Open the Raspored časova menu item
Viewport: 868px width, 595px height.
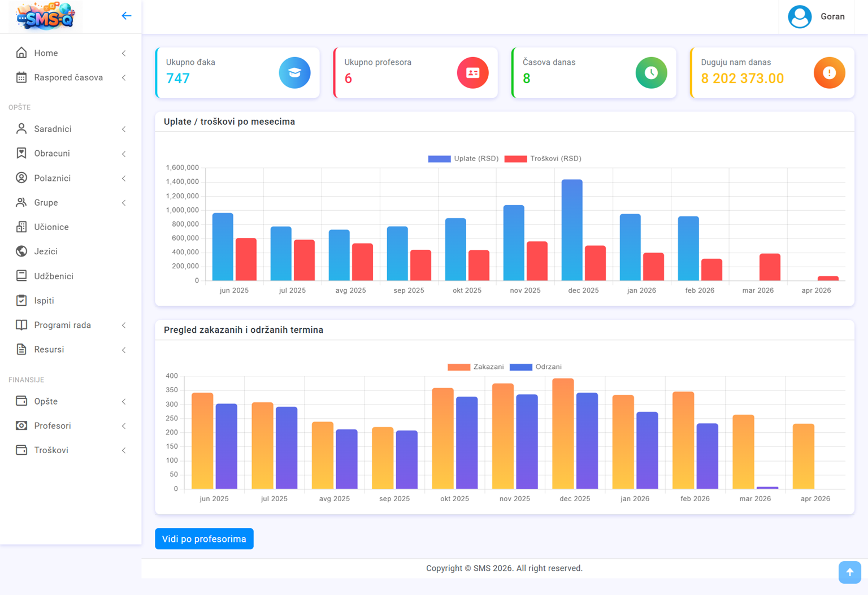[71, 77]
